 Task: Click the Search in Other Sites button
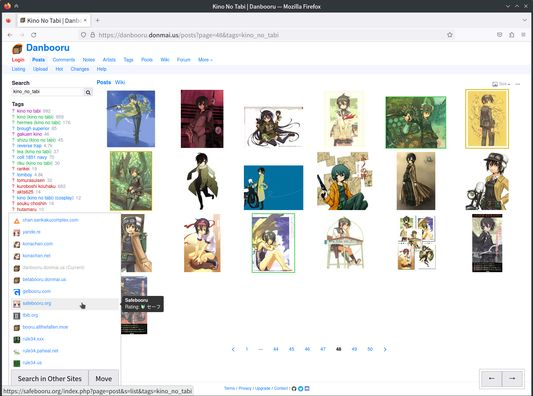50,378
